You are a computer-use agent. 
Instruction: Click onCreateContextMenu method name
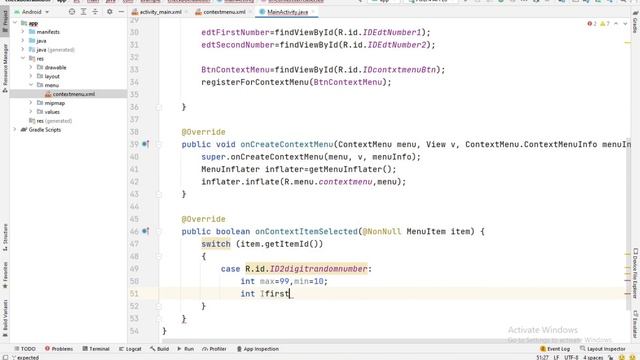pyautogui.click(x=287, y=144)
